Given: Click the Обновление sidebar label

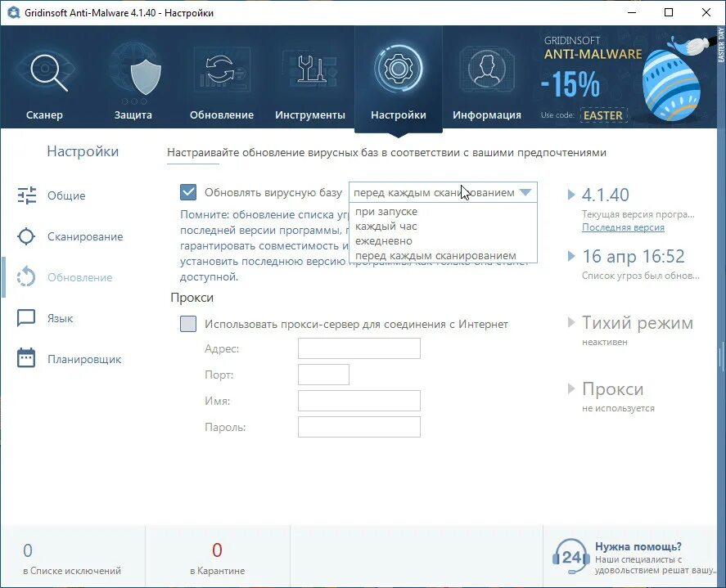Looking at the screenshot, I should [x=79, y=277].
